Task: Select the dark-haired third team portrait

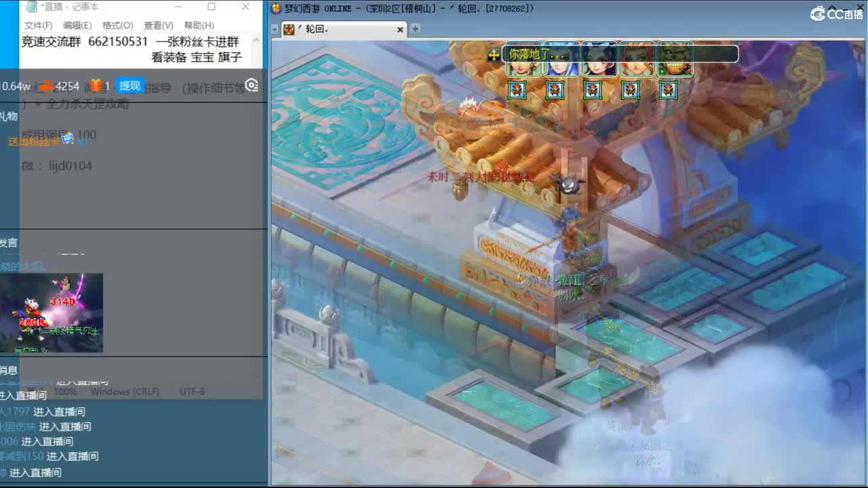Action: pyautogui.click(x=599, y=60)
